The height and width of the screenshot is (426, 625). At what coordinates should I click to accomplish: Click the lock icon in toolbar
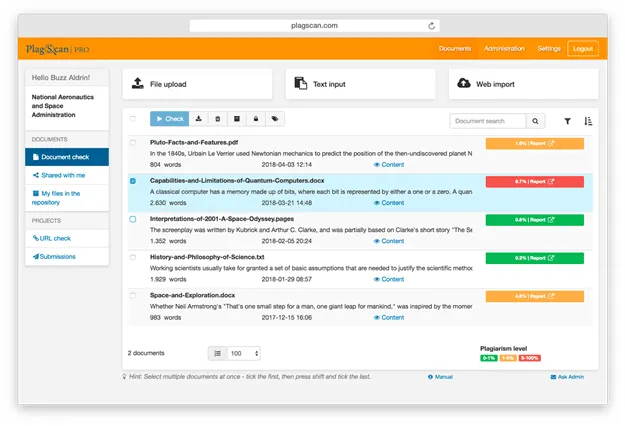[255, 119]
